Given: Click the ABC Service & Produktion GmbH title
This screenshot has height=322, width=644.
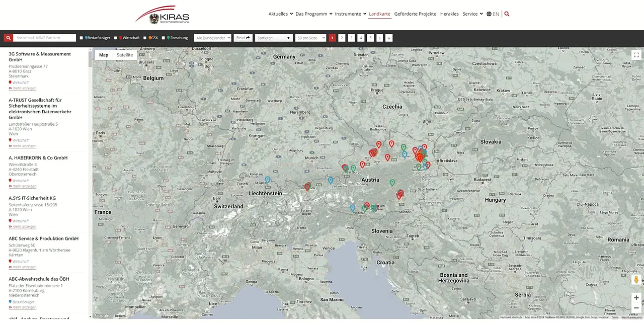Looking at the screenshot, I should pyautogui.click(x=44, y=238).
